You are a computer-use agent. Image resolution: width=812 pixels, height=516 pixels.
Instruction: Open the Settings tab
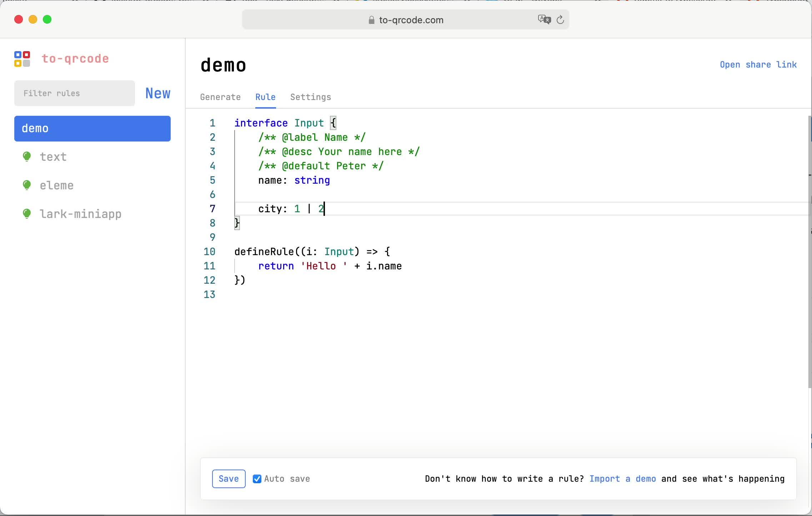coord(310,97)
